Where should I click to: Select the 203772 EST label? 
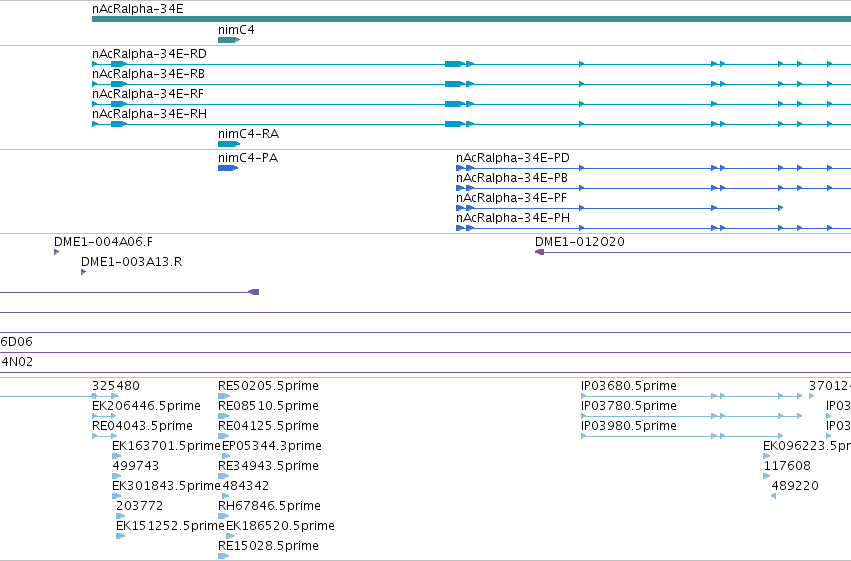[139, 506]
